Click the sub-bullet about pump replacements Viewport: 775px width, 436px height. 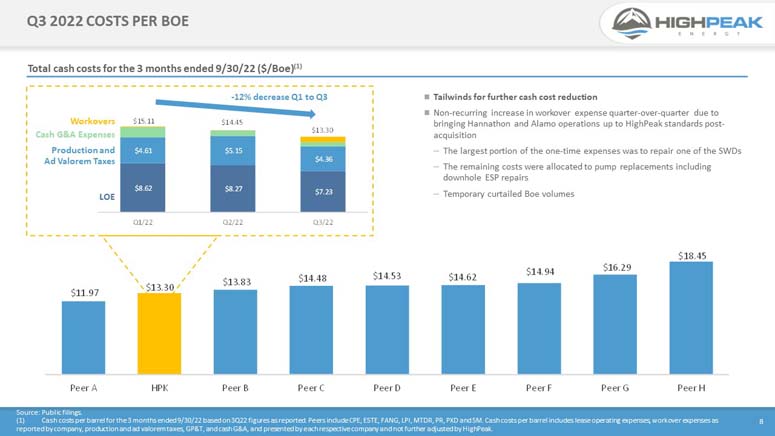click(x=577, y=172)
